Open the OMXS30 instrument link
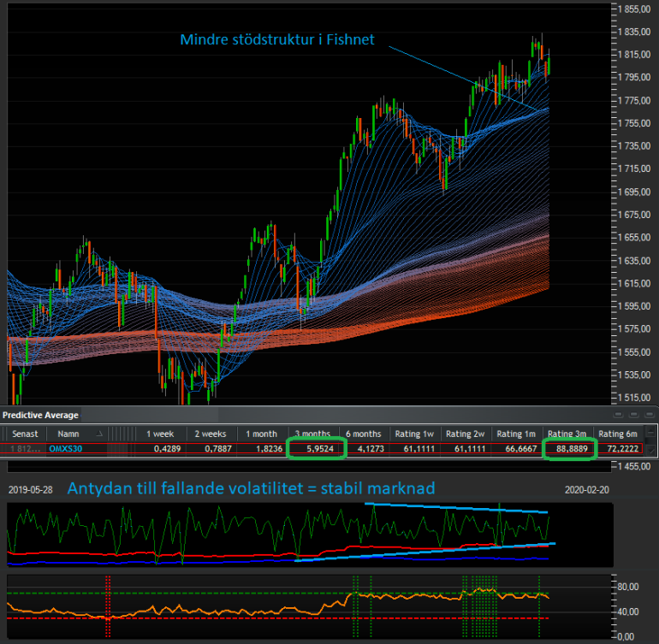The image size is (659, 644). (66, 449)
